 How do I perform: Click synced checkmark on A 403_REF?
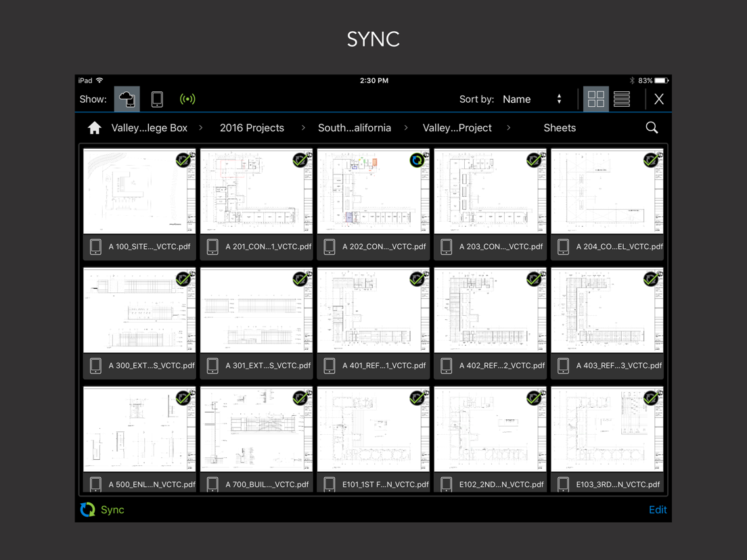(x=651, y=279)
